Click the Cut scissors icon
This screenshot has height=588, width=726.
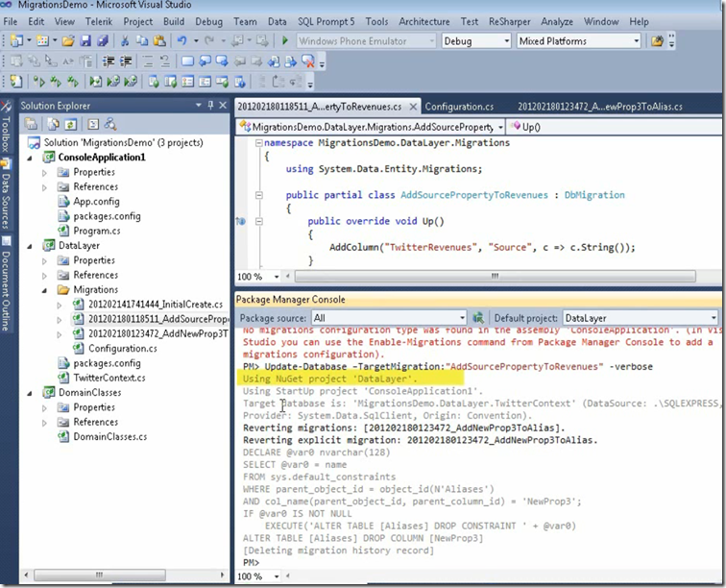point(125,40)
